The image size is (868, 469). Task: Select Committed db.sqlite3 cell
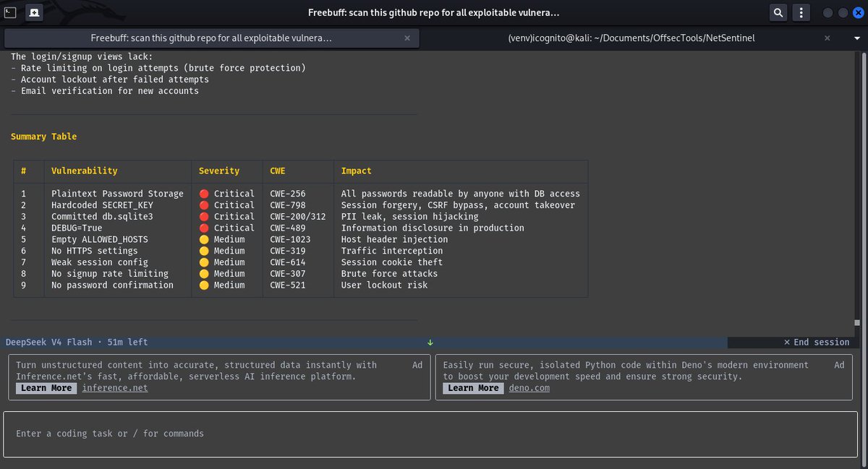pyautogui.click(x=102, y=216)
